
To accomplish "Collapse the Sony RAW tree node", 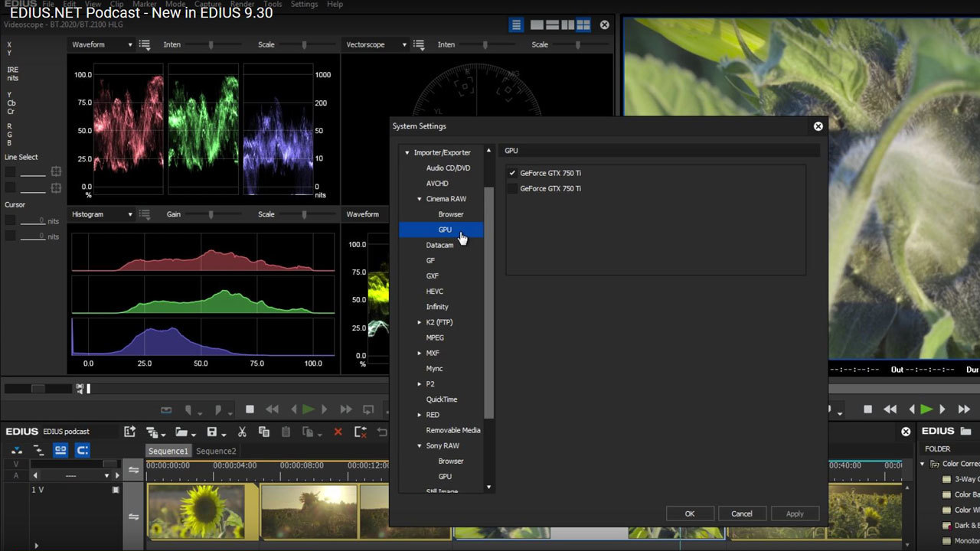I will pos(420,445).
